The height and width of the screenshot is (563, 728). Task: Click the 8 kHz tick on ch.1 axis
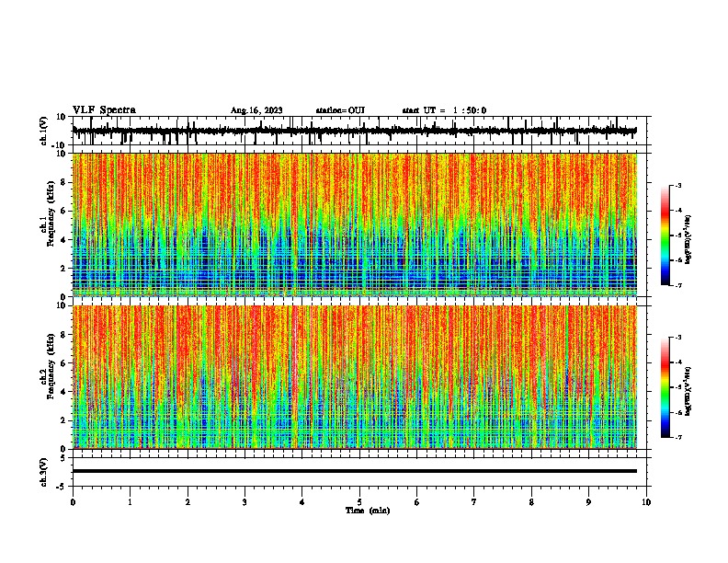point(63,182)
